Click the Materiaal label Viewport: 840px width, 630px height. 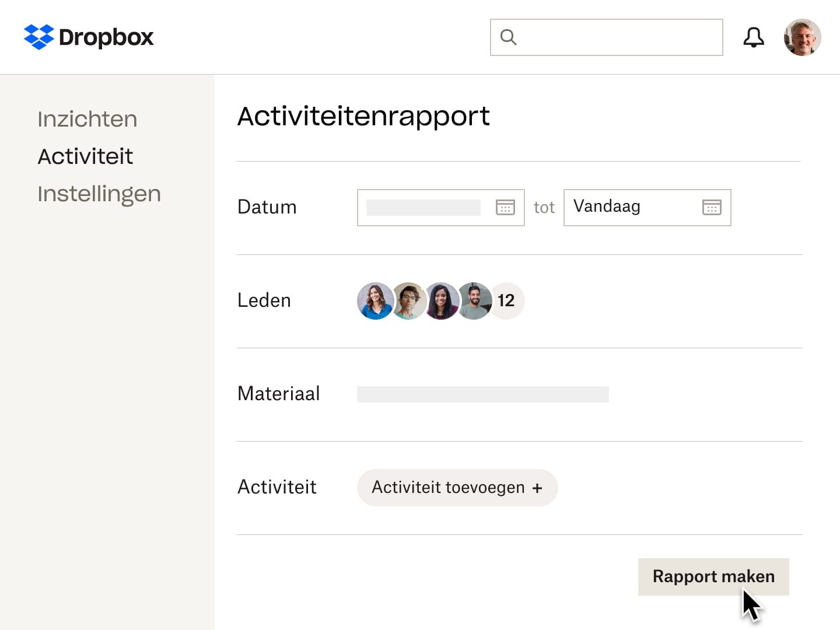tap(279, 394)
